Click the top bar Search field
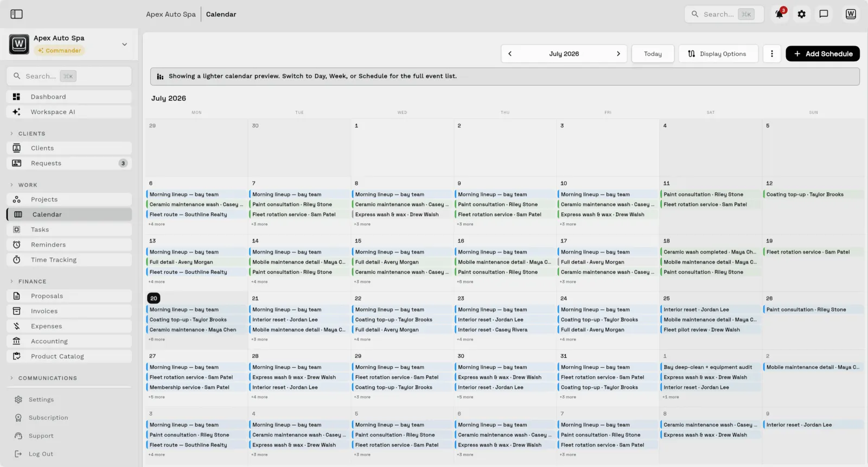This screenshot has width=868, height=467. [724, 14]
